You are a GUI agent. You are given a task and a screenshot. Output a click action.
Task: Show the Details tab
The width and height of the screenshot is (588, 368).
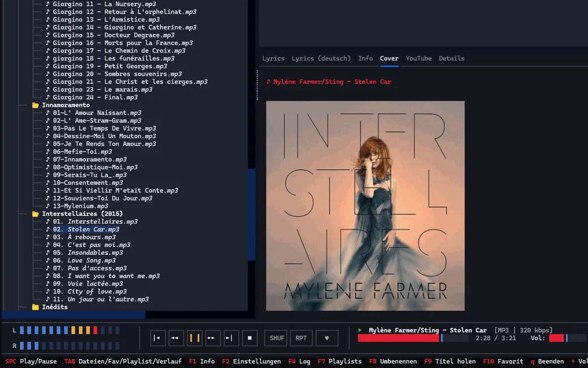(x=452, y=58)
